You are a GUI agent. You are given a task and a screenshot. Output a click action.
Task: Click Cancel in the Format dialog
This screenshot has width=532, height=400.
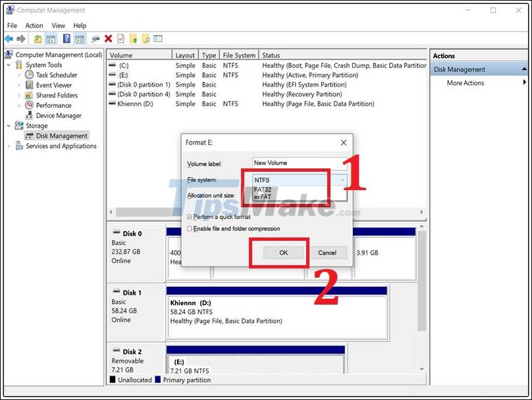[327, 253]
